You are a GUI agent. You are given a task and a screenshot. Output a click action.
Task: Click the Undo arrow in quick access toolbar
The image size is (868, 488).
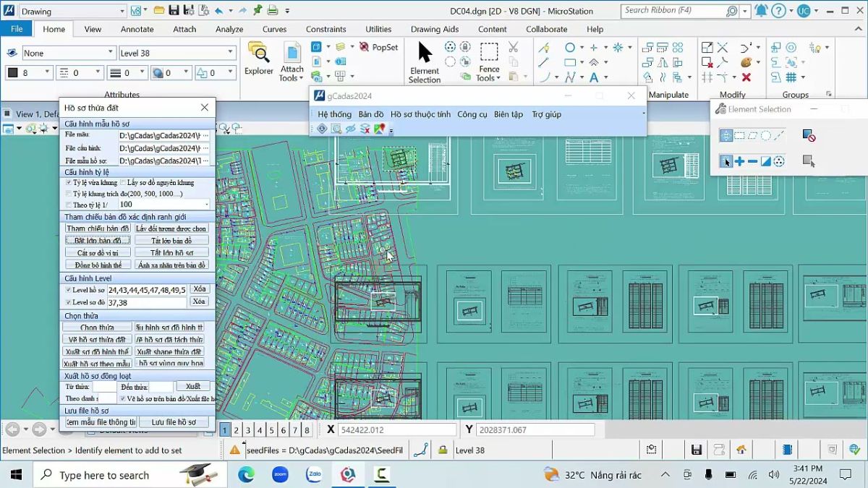pos(219,11)
